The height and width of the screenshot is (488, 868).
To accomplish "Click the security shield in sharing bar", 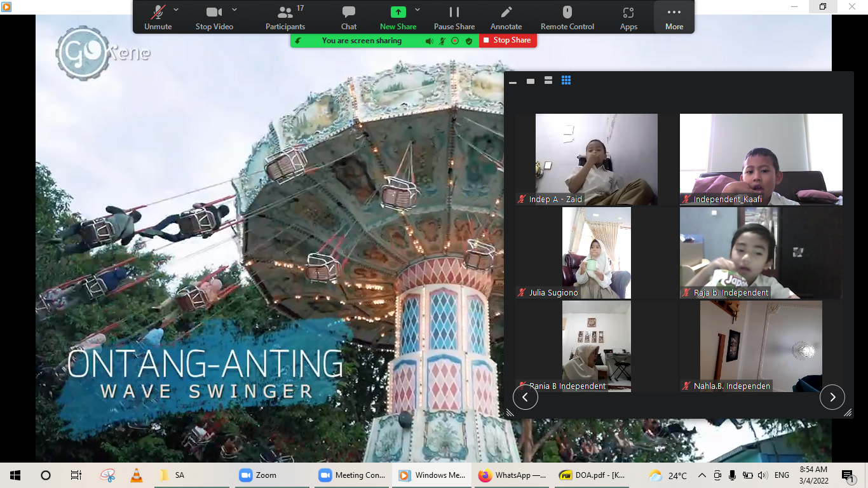I will click(469, 41).
